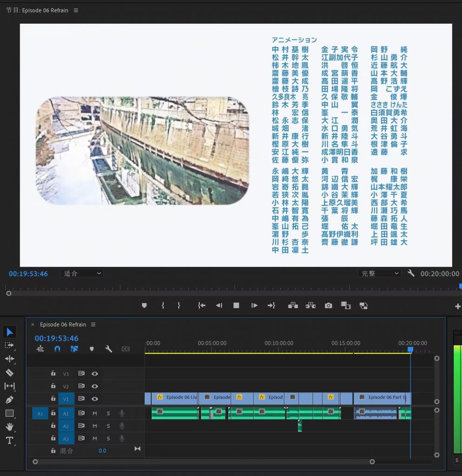
Task: Open Episode 06 Refrain timeline panel menu
Action: pyautogui.click(x=93, y=324)
